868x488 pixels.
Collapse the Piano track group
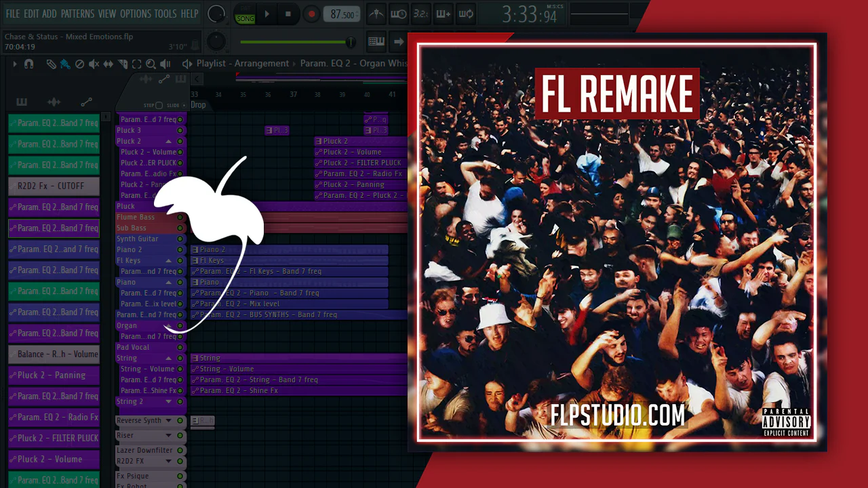[x=168, y=282]
